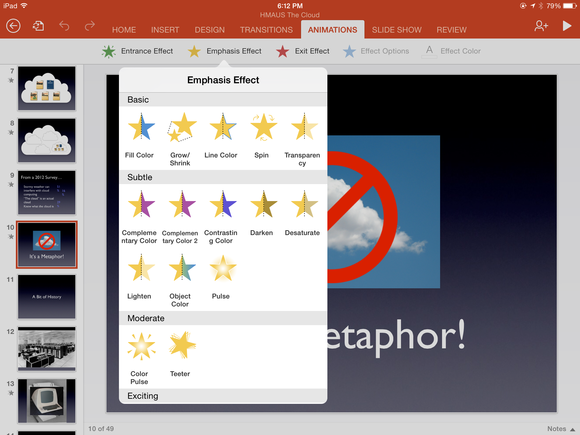Select slide 11 A Bit of History
Image resolution: width=580 pixels, height=435 pixels.
click(x=47, y=297)
